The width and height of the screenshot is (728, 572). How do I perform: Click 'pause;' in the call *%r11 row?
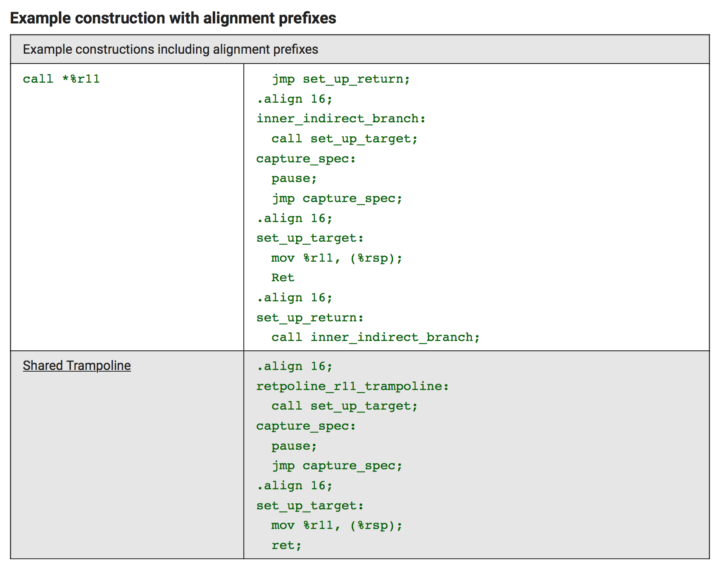tap(294, 178)
